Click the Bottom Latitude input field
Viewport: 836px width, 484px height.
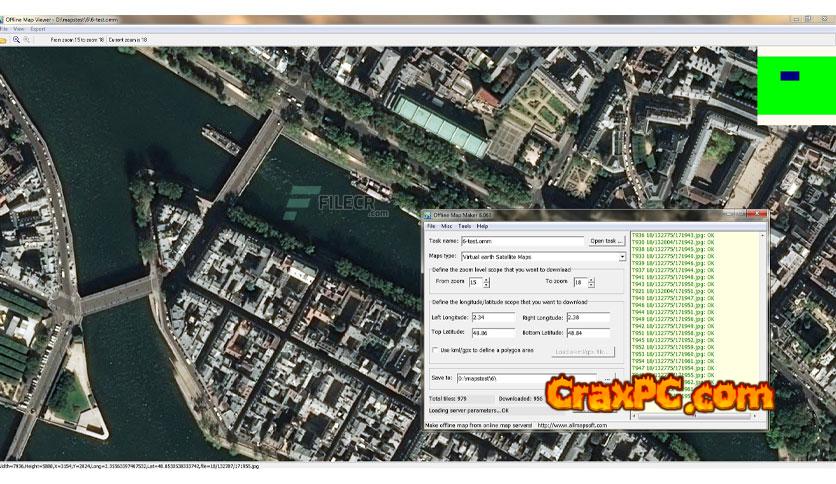coord(587,332)
